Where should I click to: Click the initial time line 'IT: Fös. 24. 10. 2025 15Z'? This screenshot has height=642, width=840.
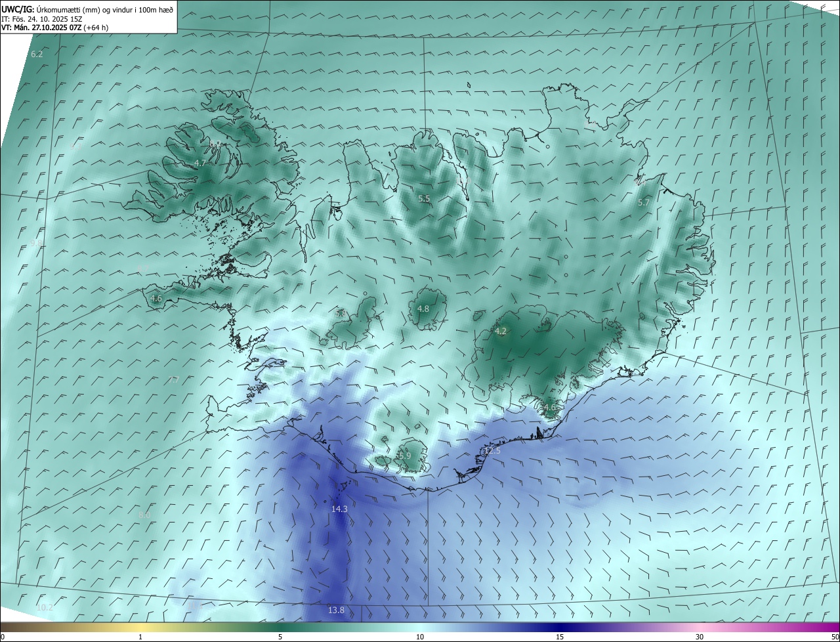pyautogui.click(x=41, y=19)
